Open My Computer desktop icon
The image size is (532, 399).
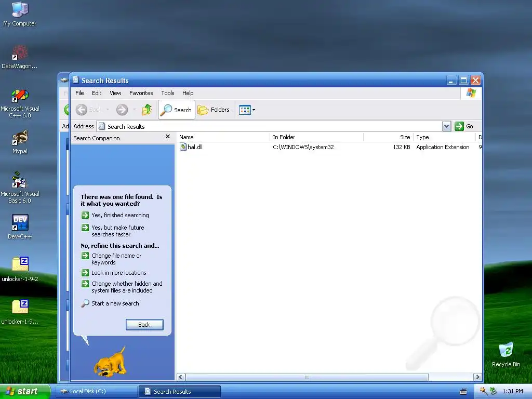coord(20,14)
